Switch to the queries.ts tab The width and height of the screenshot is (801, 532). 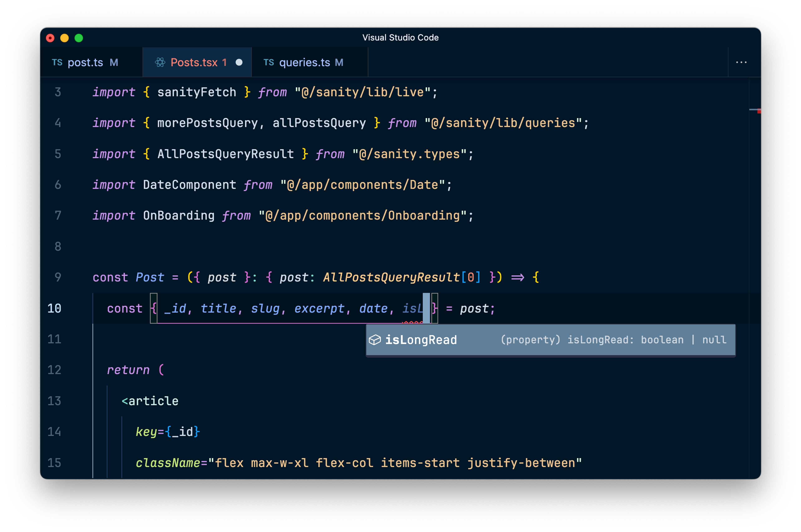point(304,62)
